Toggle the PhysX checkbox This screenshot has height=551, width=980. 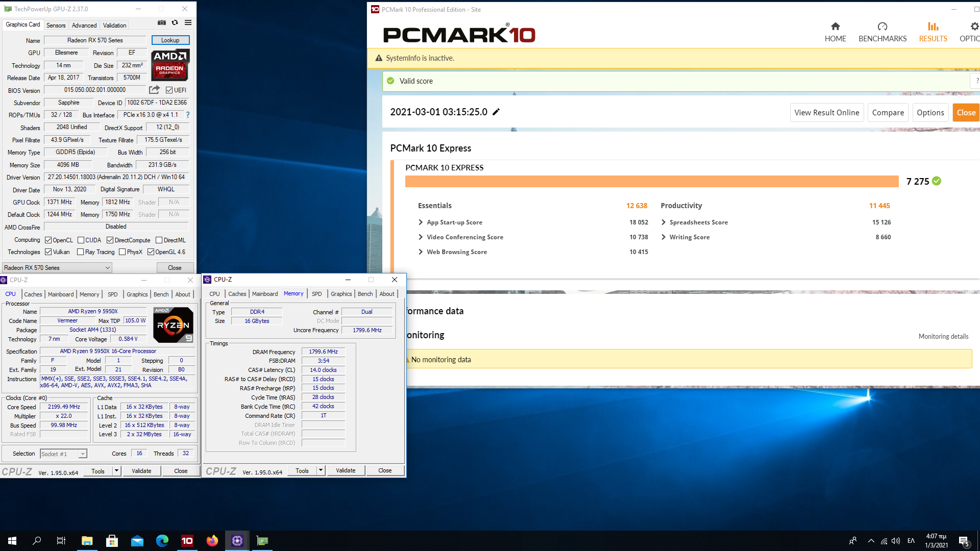122,252
